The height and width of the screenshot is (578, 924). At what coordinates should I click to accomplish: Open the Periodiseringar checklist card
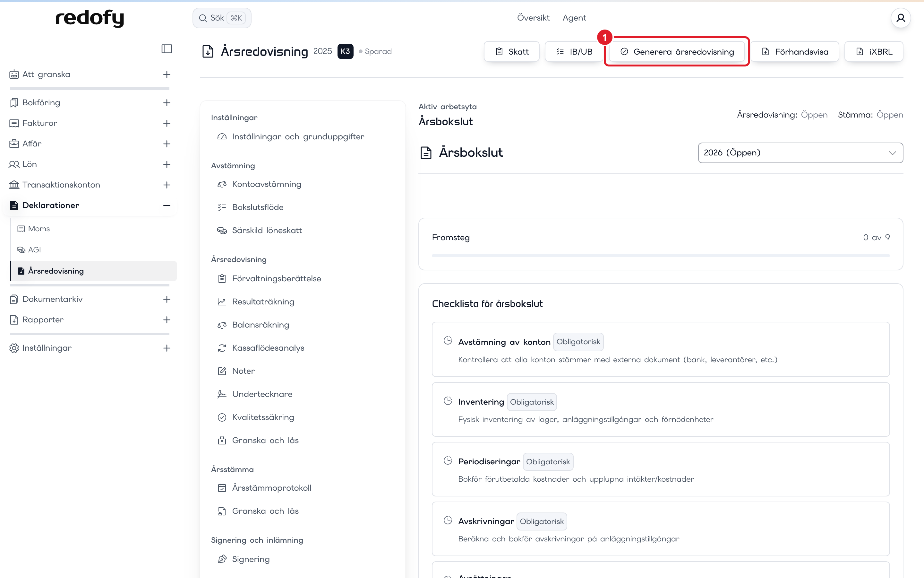click(661, 469)
